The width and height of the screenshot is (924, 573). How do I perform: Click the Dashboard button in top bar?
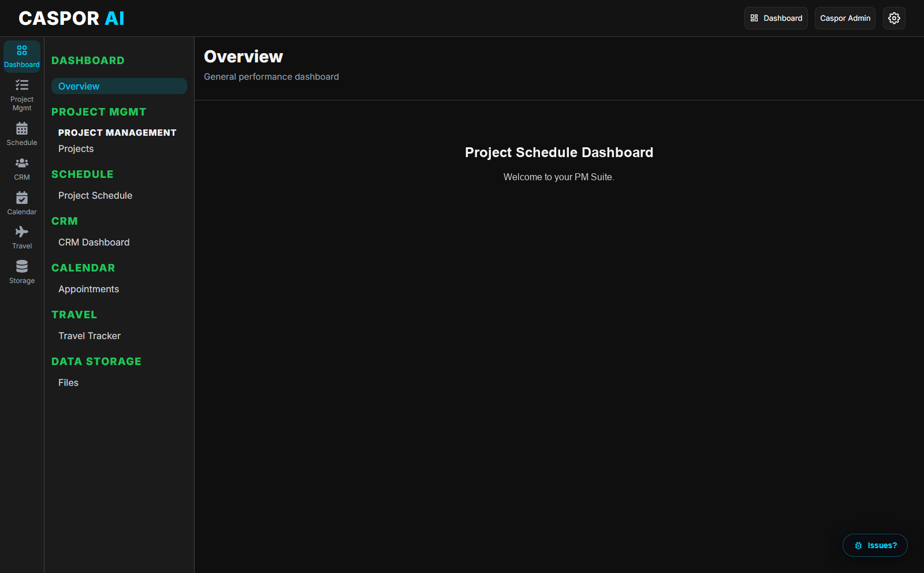(776, 18)
